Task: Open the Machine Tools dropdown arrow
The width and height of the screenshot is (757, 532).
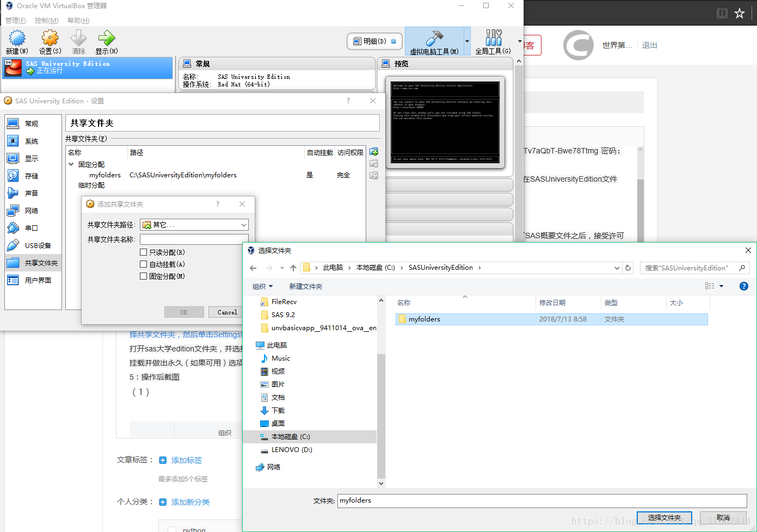Action: pyautogui.click(x=467, y=41)
